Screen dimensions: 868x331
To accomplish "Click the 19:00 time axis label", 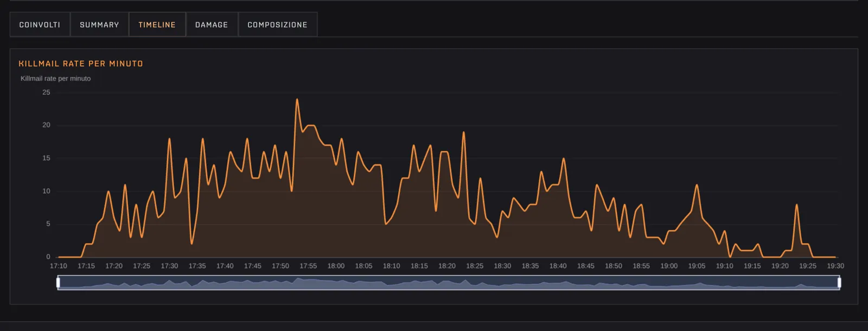I will [669, 266].
